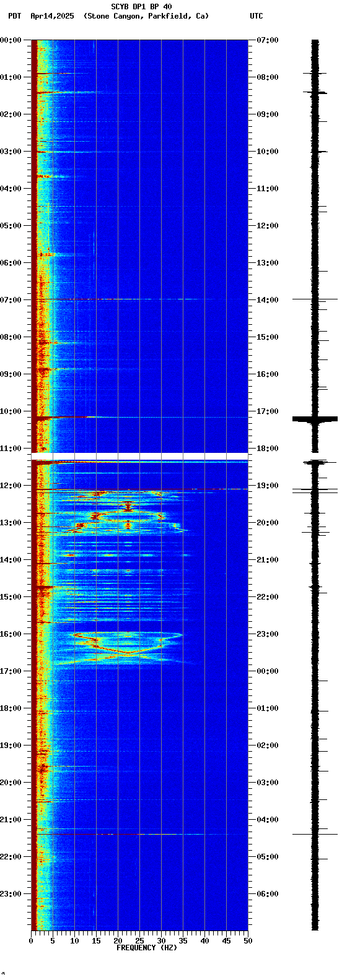The image size is (342, 980).
Task: Select the PDT axis 05:00 time label
Action: coord(11,226)
